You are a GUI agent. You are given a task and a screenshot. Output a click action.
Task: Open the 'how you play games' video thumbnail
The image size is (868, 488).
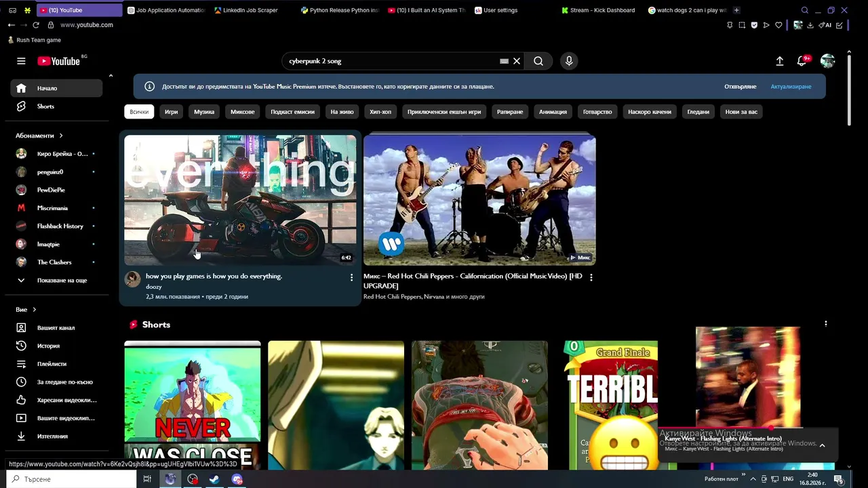(240, 200)
